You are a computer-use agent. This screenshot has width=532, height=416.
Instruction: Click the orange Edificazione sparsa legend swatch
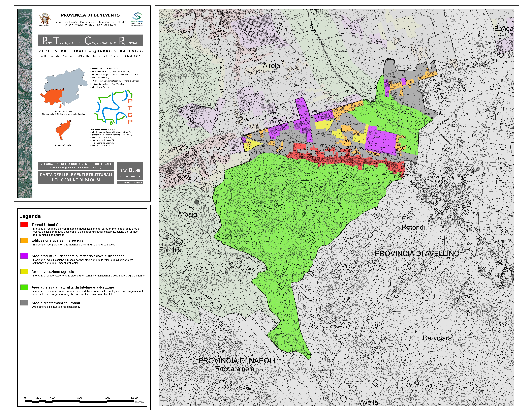[x=24, y=240]
